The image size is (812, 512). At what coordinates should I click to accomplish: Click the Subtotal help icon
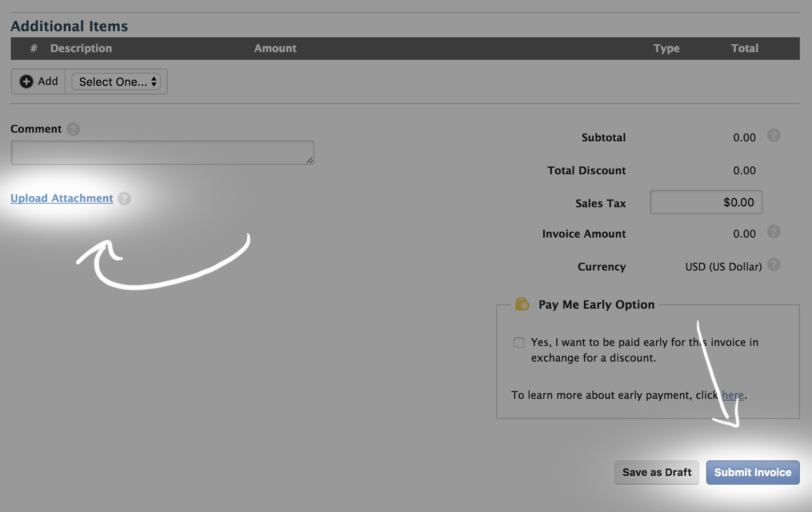[773, 136]
